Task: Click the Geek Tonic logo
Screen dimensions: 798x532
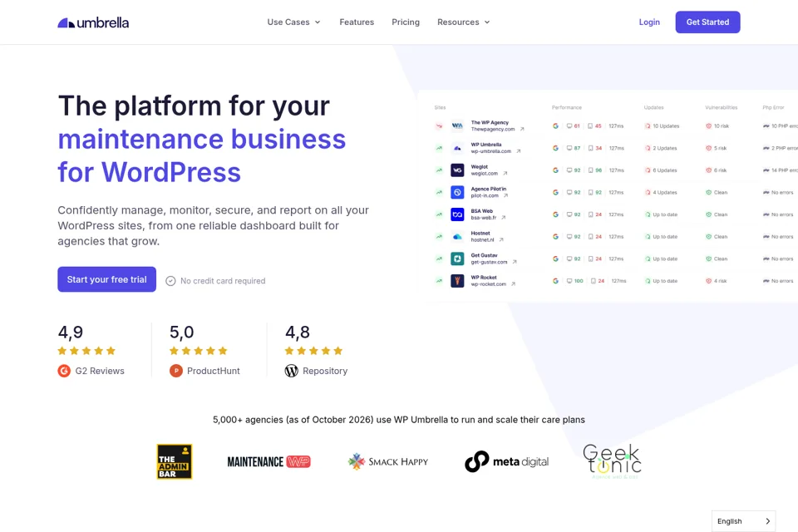Action: pos(612,461)
